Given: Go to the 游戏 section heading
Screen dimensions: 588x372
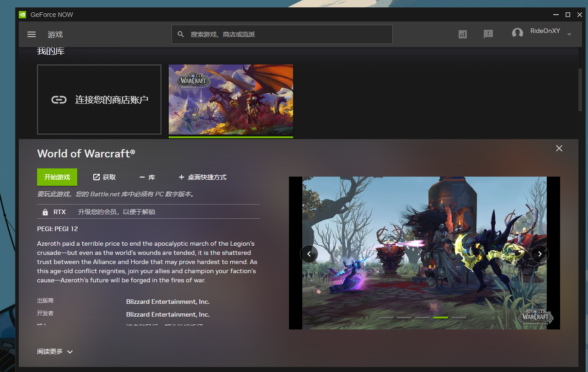Looking at the screenshot, I should (x=55, y=35).
